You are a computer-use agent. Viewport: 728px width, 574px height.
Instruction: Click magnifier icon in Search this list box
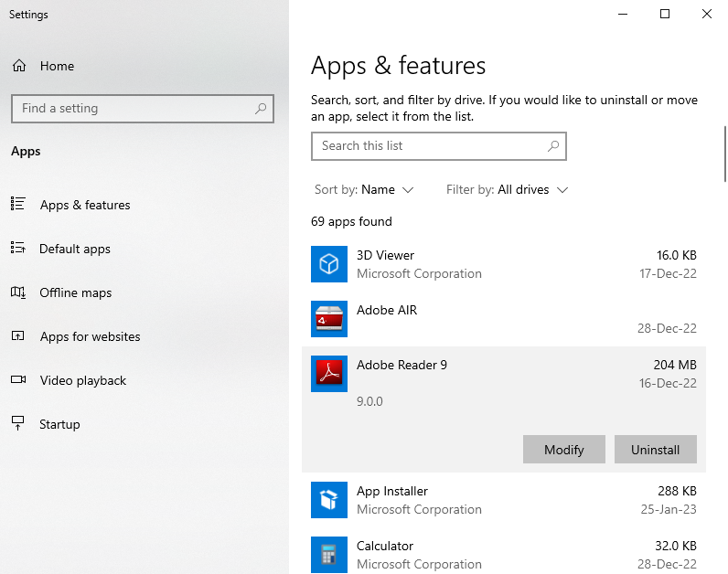(x=553, y=146)
